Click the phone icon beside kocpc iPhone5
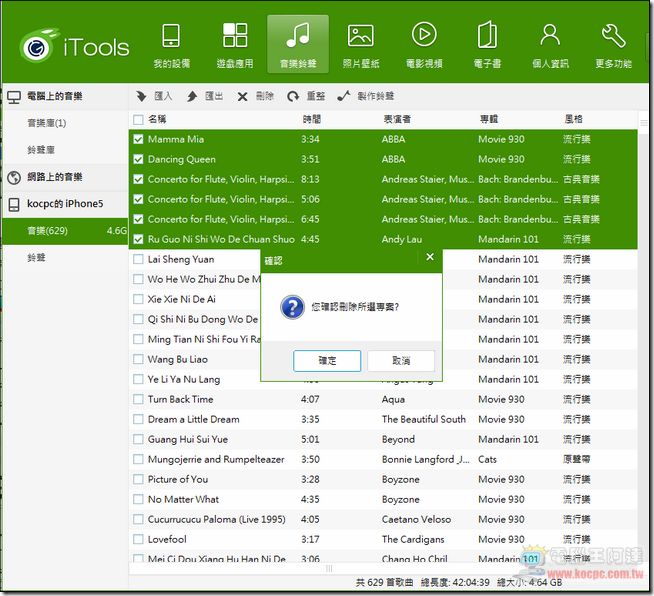 14,204
